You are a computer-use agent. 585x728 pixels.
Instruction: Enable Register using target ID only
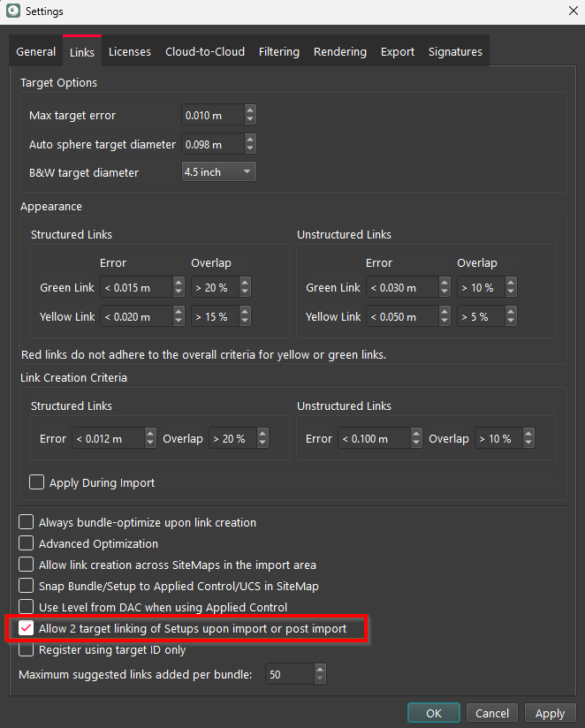pos(26,650)
